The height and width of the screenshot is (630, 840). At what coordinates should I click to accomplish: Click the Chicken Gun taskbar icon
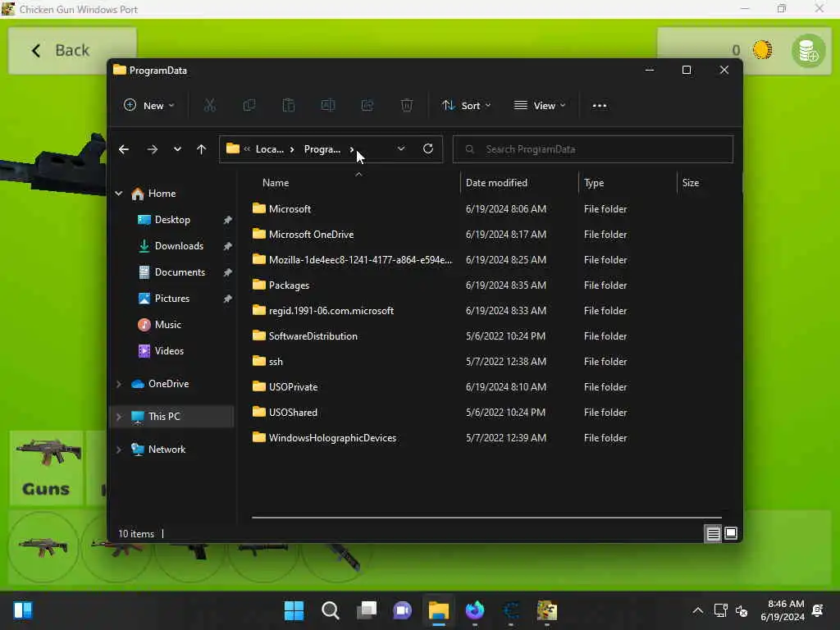pos(547,610)
